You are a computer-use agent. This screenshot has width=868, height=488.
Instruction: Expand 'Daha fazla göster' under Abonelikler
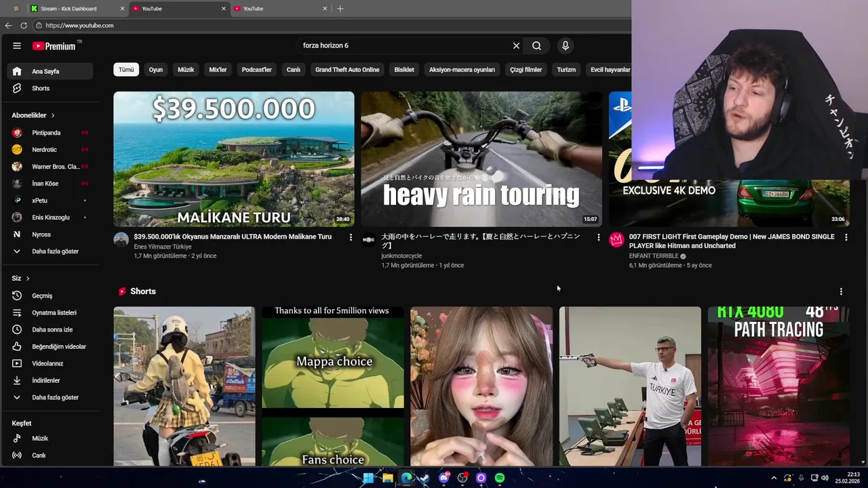[x=50, y=251]
